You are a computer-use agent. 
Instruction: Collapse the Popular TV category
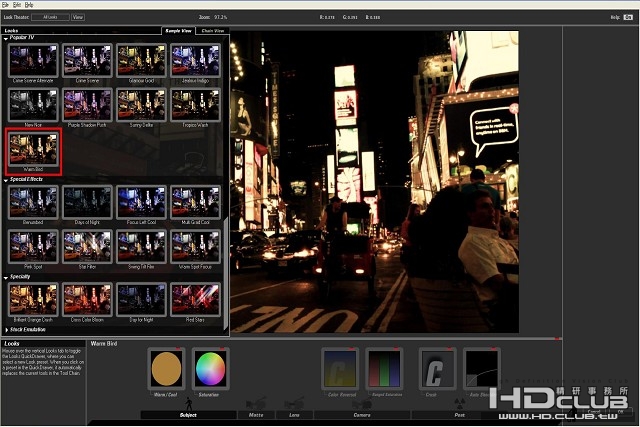click(x=6, y=38)
